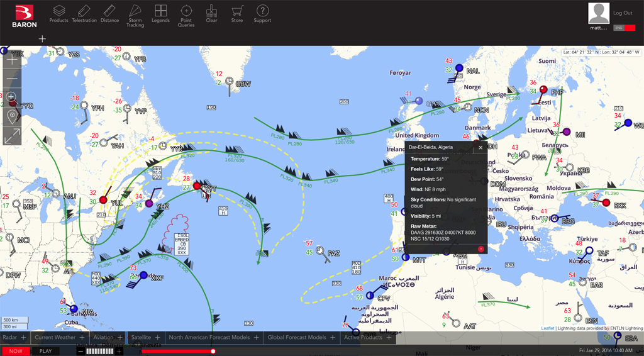Click the location pin map tool

click(12, 116)
